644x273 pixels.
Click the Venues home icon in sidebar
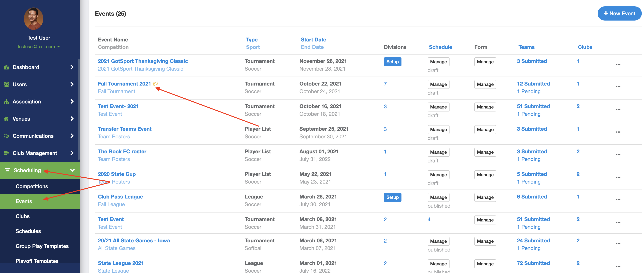tap(7, 119)
